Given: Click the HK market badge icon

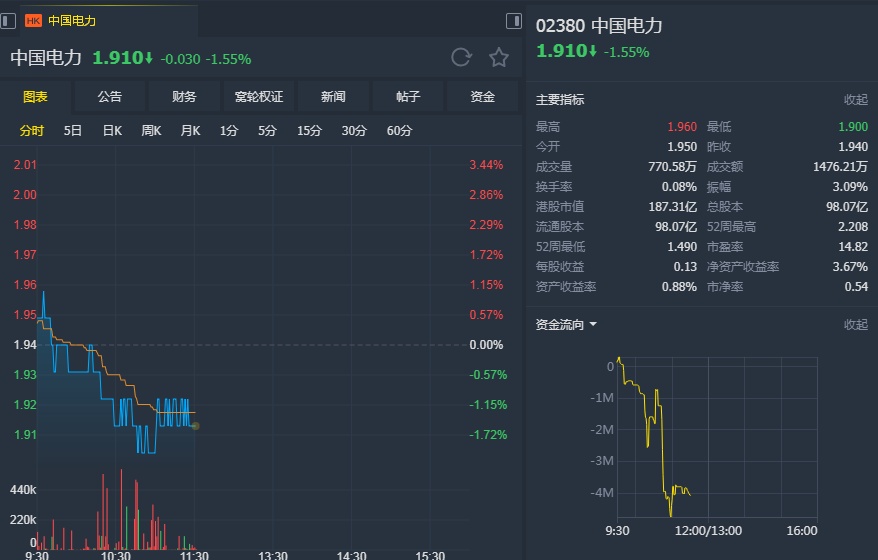Looking at the screenshot, I should 33,20.
